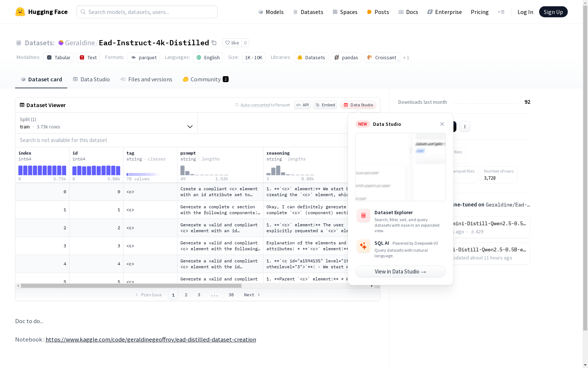Select the Dataset card tab
588x368 pixels.
point(41,79)
